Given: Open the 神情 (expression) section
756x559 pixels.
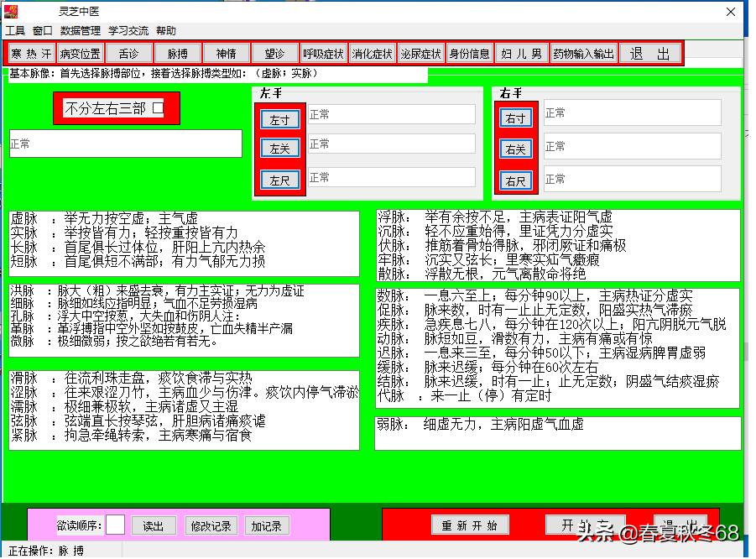Looking at the screenshot, I should coord(227,52).
